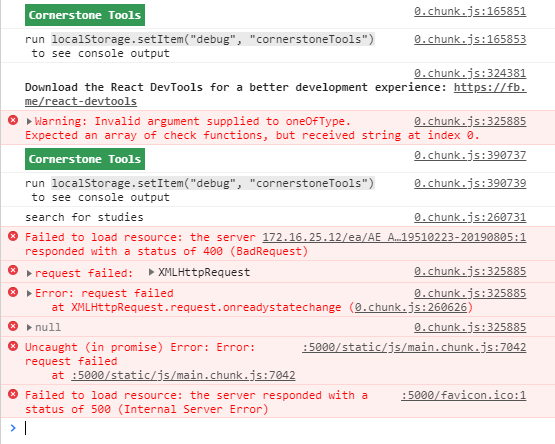Click error icon beside 'request failed:' row
The height and width of the screenshot is (444, 555).
[x=13, y=271]
